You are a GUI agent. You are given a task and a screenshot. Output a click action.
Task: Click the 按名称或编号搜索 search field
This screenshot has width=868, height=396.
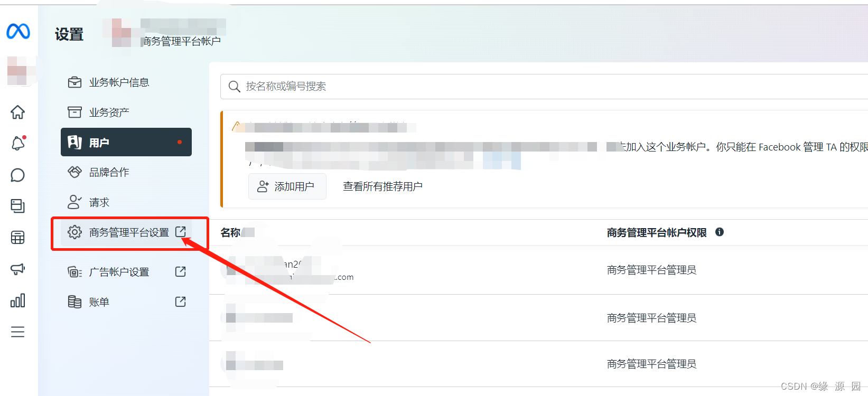click(544, 87)
